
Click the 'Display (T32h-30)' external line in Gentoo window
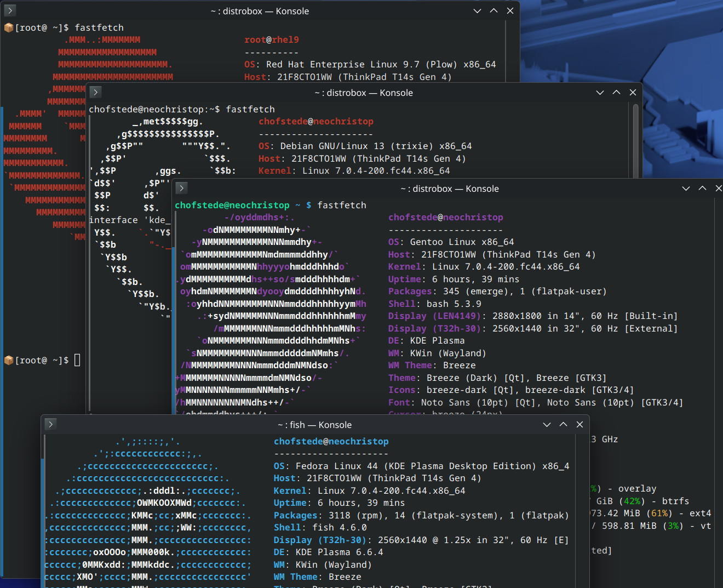[x=533, y=328]
